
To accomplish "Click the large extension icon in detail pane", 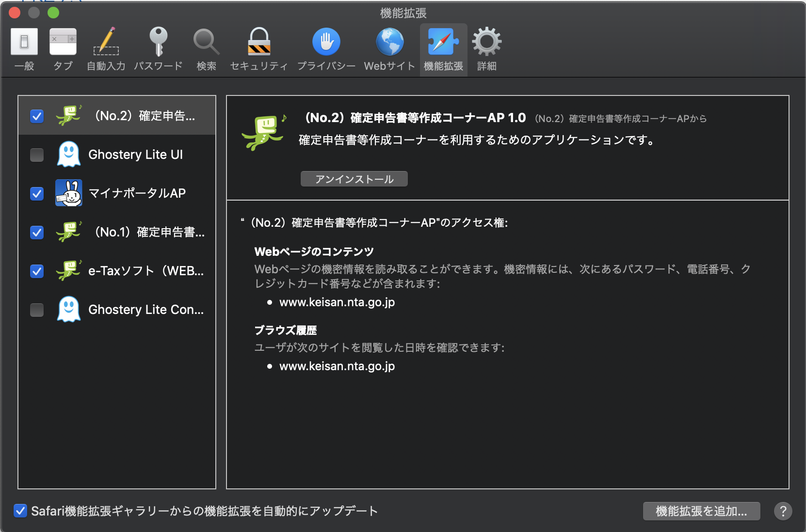I will tap(264, 132).
